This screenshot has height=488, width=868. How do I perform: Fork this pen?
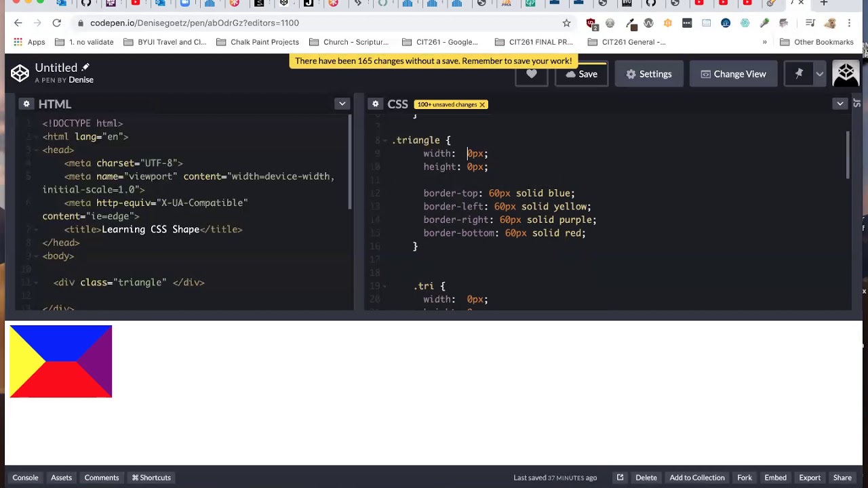745,477
